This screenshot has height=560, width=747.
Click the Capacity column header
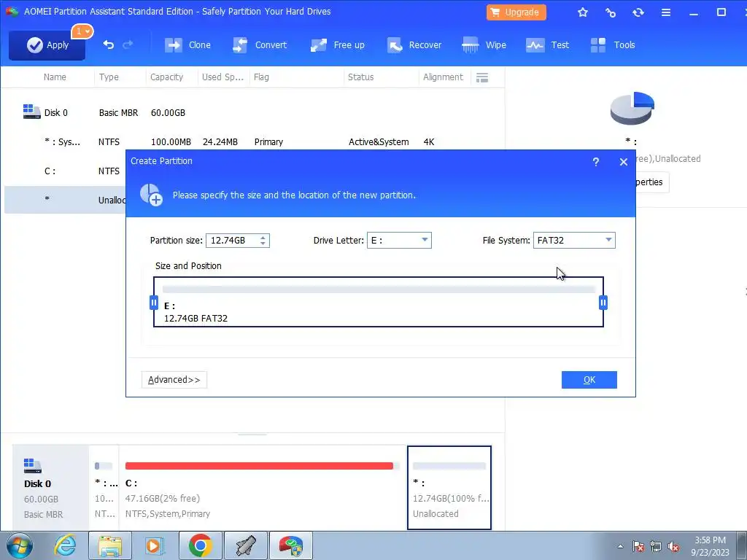[x=166, y=77]
